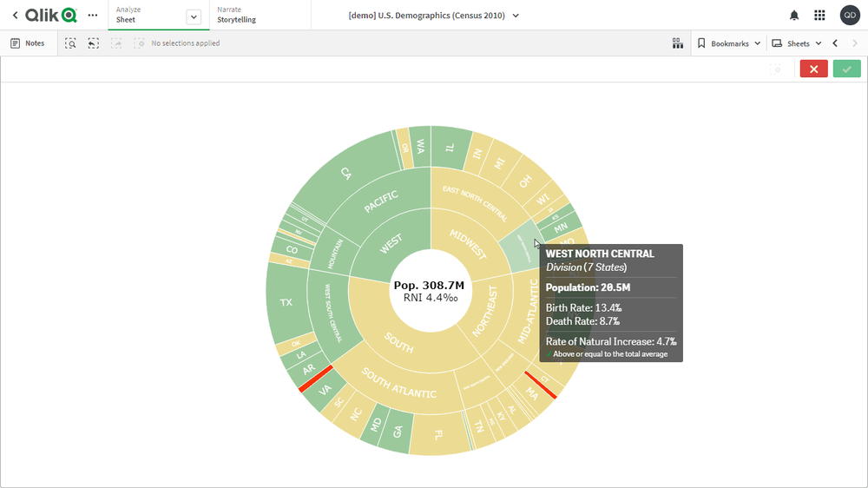
Task: Cancel selection with the red X button
Action: (x=813, y=69)
